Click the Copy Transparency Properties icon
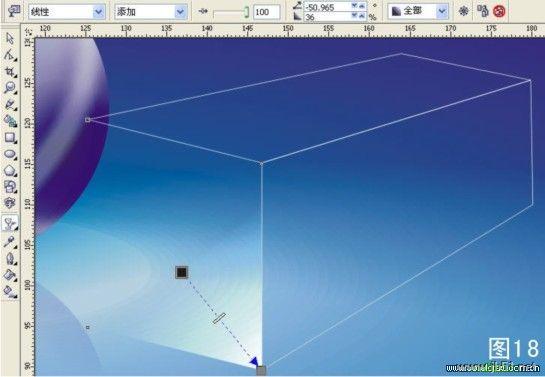545x377 pixels. coord(482,11)
